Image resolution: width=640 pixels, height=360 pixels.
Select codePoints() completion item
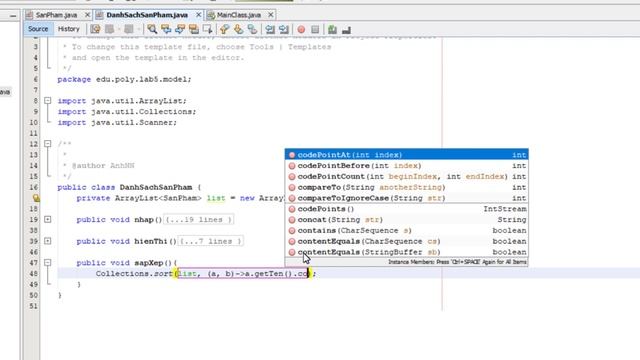407,209
